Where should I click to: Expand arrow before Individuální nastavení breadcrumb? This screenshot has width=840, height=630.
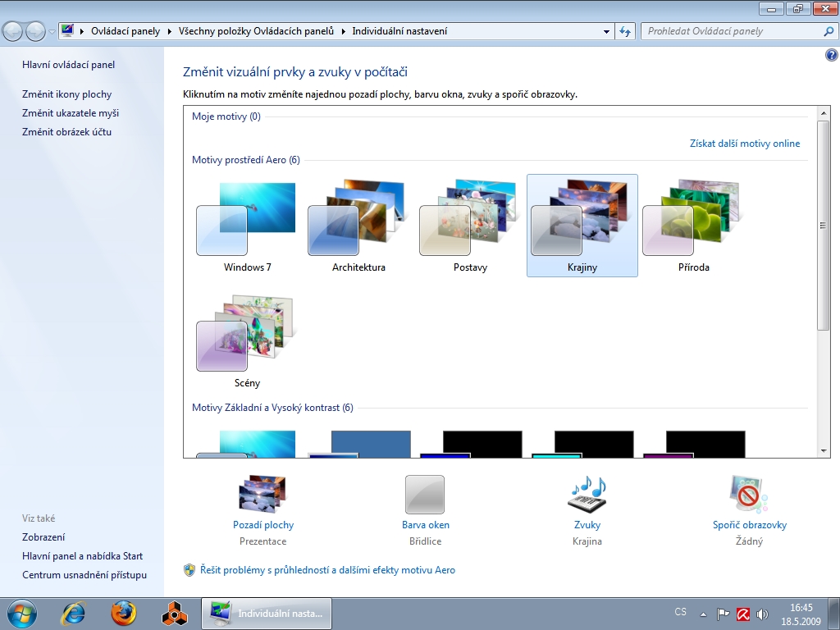point(343,32)
